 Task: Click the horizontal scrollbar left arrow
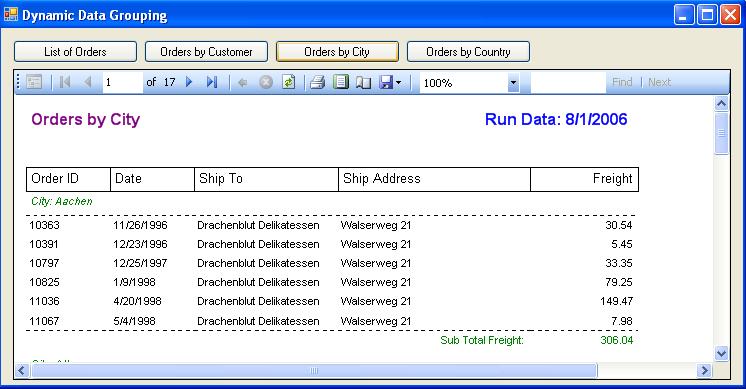(22, 370)
